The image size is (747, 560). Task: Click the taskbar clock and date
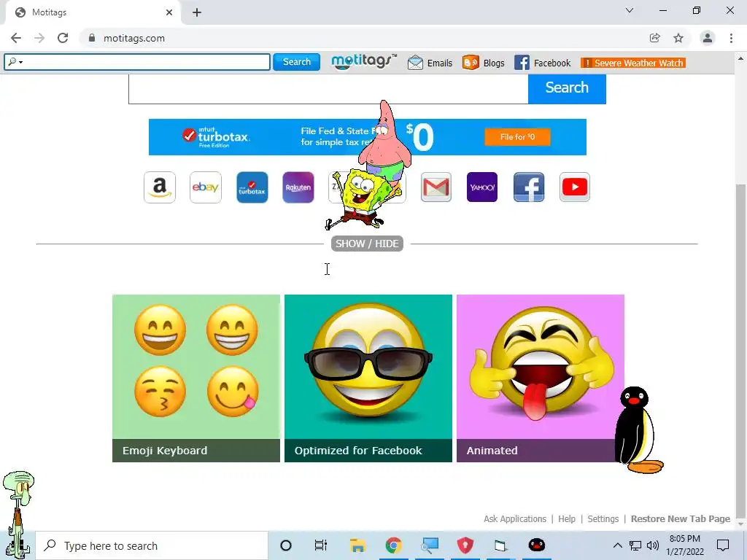pos(684,545)
